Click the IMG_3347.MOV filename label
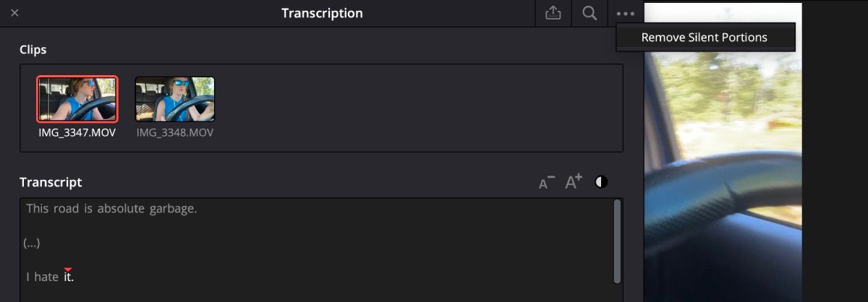868x302 pixels. pos(77,133)
